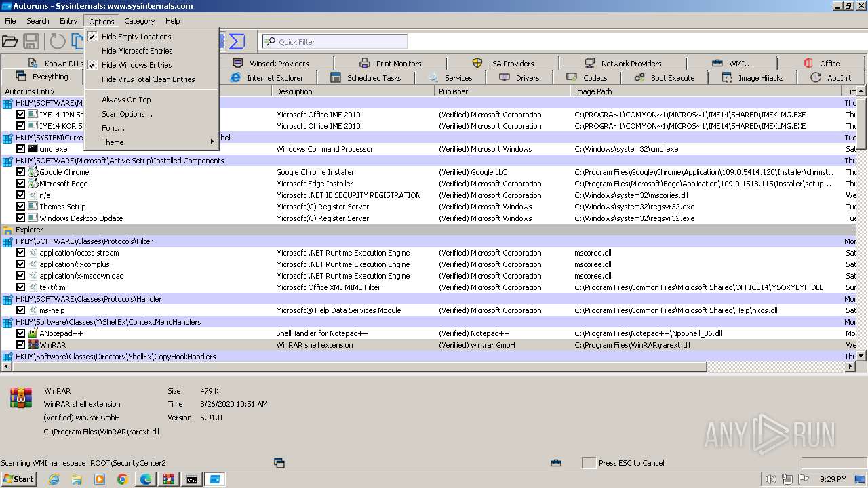Sort by Image Path column header
Screen dimensions: 868x488
[707, 91]
